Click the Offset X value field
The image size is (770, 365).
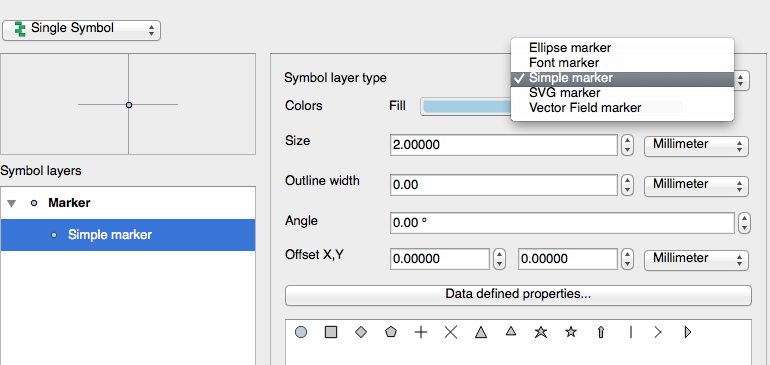[440, 259]
